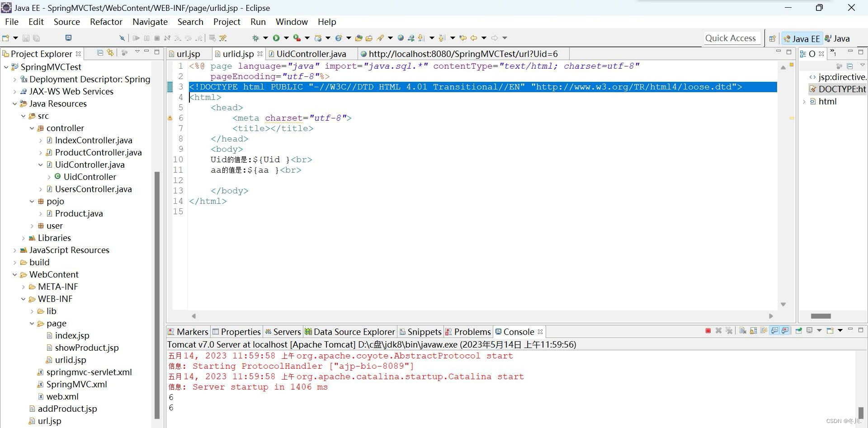This screenshot has height=428, width=868.
Task: Toggle show console when standard error changes
Action: coord(785,330)
